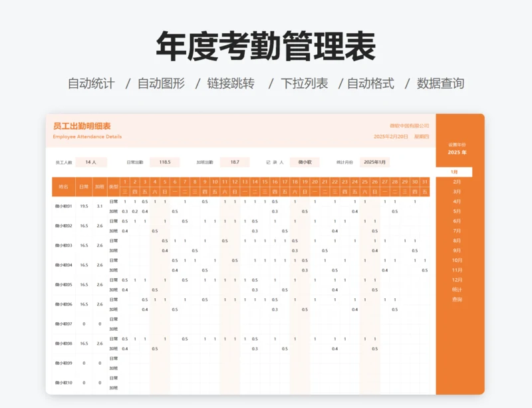Select employee name 微小软08

tap(63, 343)
